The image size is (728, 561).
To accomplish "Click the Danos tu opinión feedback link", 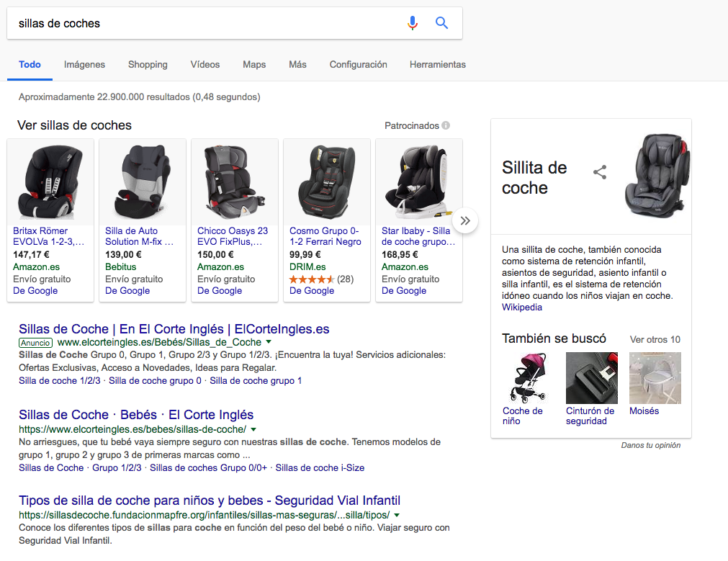I will pos(650,445).
